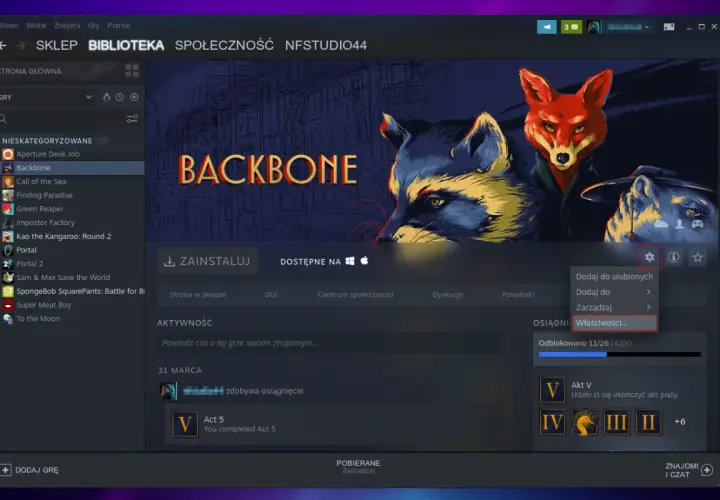Image resolution: width=720 pixels, height=500 pixels.
Task: Click the game info icon
Action: [674, 257]
